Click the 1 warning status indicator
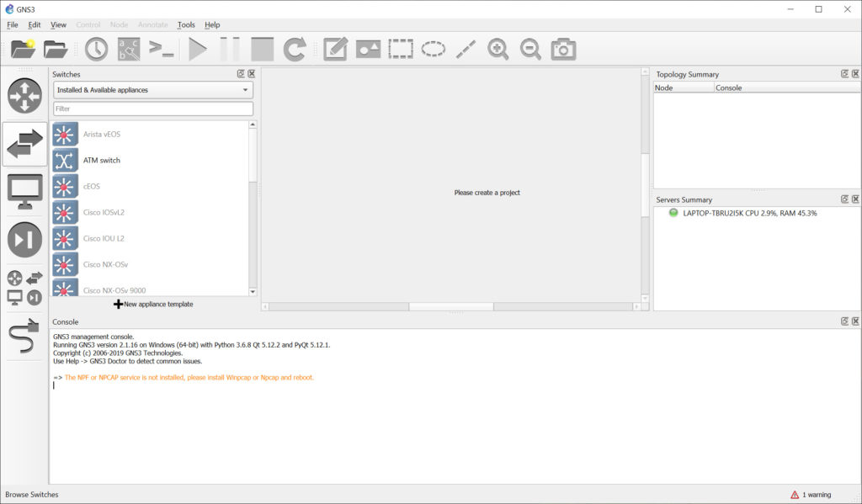This screenshot has height=504, width=862. pyautogui.click(x=811, y=495)
